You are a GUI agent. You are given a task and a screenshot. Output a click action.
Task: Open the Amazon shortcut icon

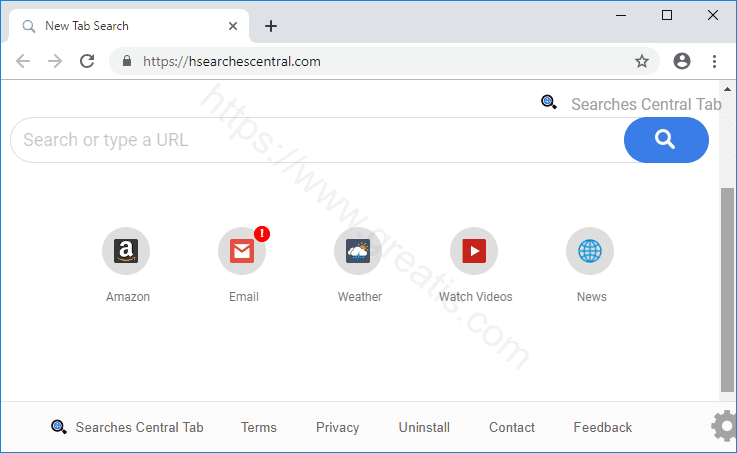click(126, 251)
